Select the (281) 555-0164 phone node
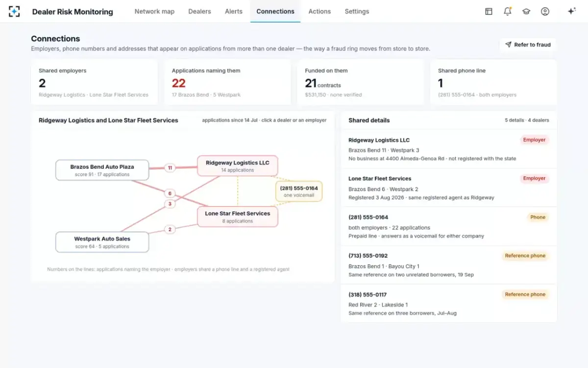This screenshot has height=368, width=588. 299,191
